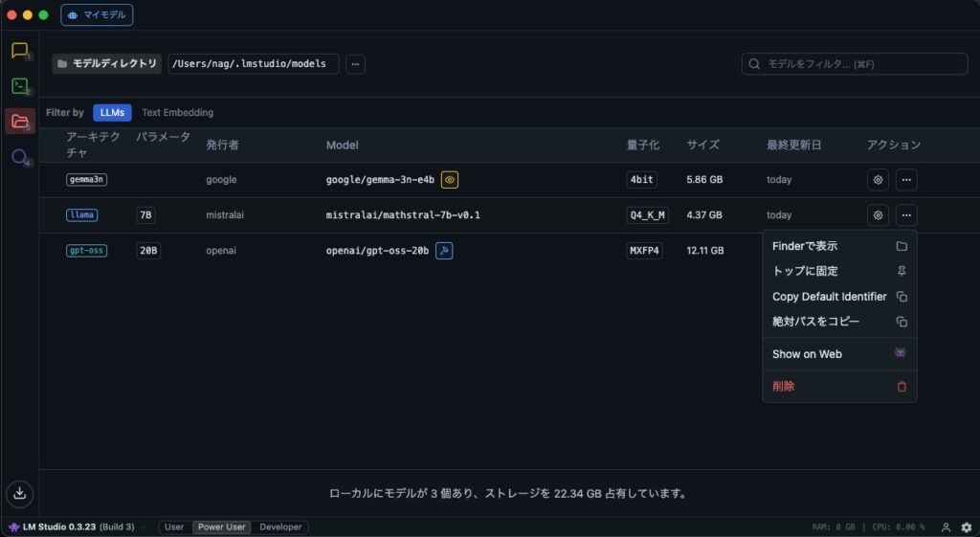The image size is (980, 537).
Task: Open settings gear for google/gemma-3n-e4b
Action: (879, 180)
